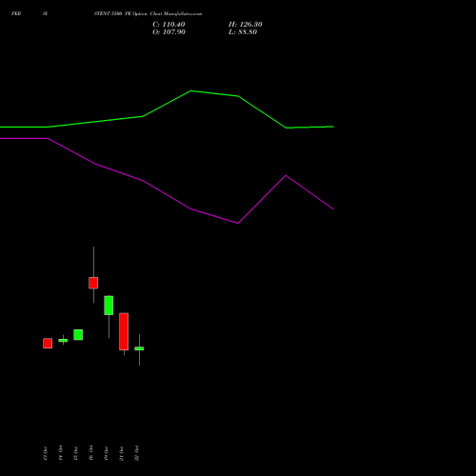
Task: Click the close value C: 110.40
Action: tap(169, 25)
